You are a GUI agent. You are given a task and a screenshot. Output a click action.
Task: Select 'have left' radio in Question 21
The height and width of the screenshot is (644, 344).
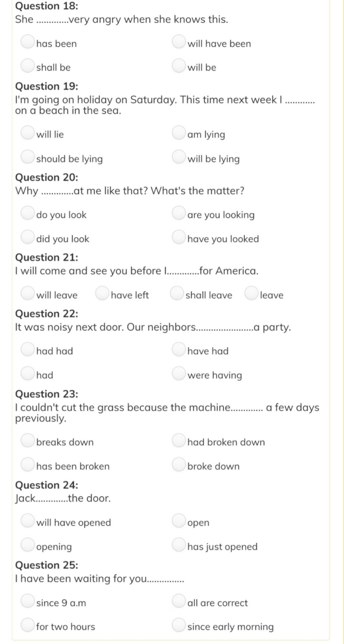102,293
